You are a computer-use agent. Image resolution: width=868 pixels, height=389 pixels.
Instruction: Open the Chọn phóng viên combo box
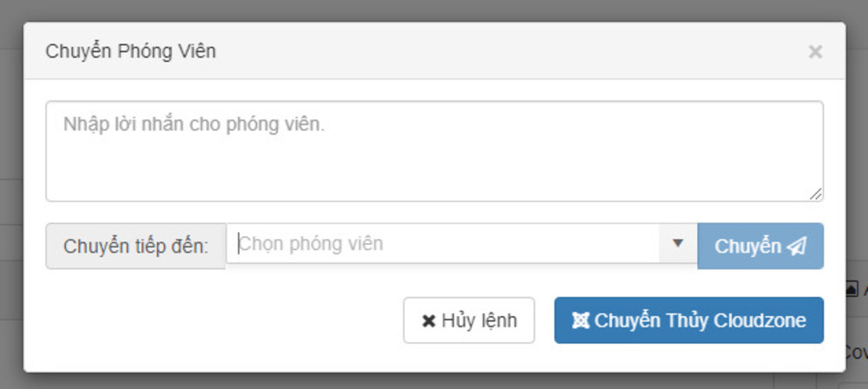pyautogui.click(x=443, y=244)
